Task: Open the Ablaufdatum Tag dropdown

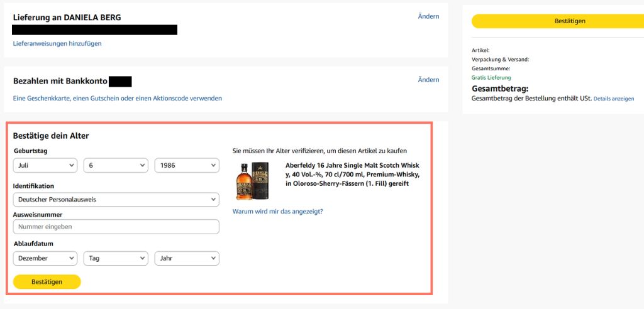Action: tap(116, 259)
